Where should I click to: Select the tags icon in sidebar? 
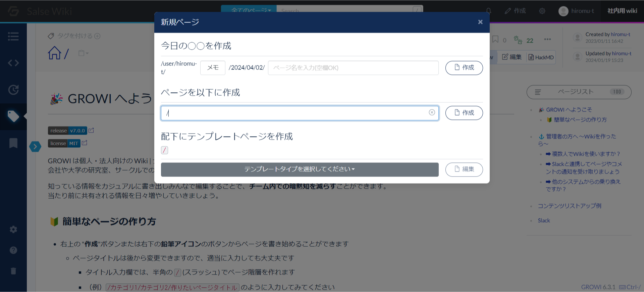click(13, 116)
